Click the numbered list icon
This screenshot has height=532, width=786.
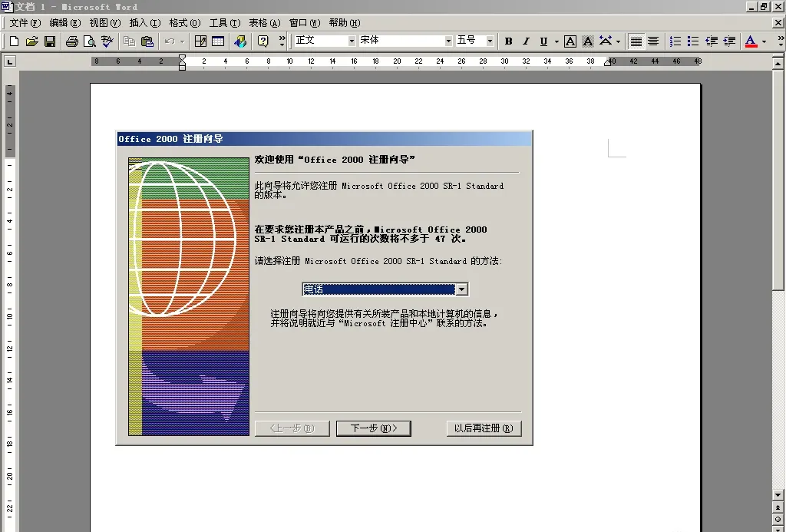point(675,41)
